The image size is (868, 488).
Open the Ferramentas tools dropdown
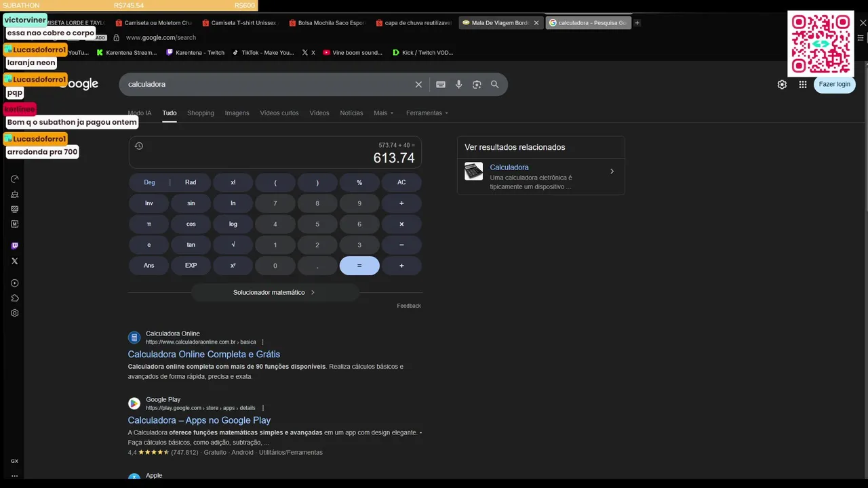click(427, 113)
